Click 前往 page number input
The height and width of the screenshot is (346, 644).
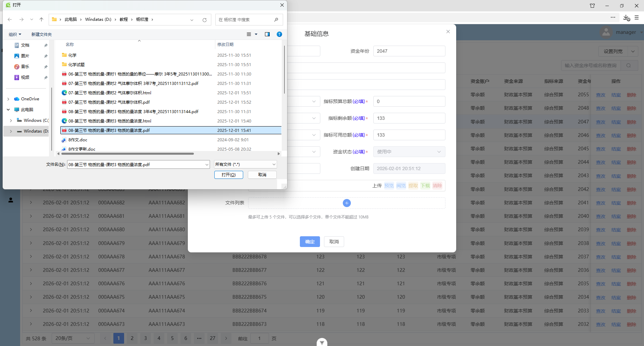pos(259,338)
